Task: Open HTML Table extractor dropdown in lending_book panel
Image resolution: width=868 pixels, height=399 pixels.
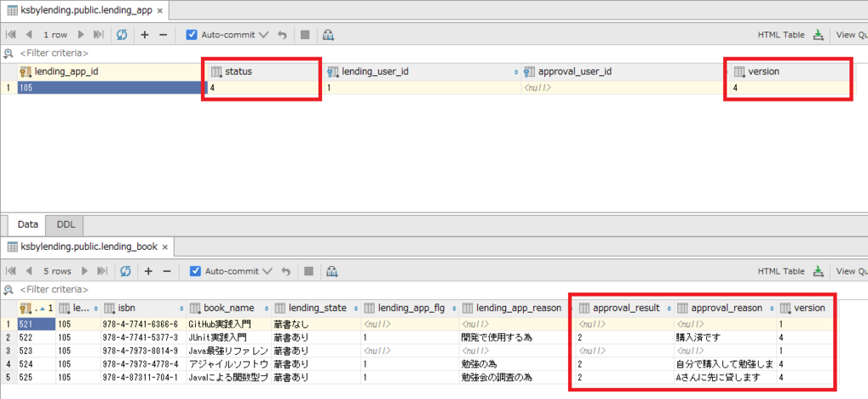Action: point(781,271)
